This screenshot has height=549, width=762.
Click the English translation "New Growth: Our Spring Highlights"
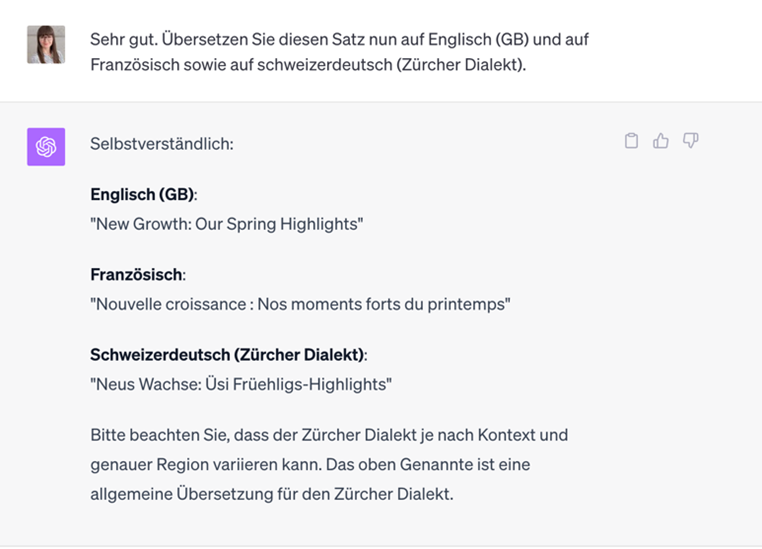(226, 224)
